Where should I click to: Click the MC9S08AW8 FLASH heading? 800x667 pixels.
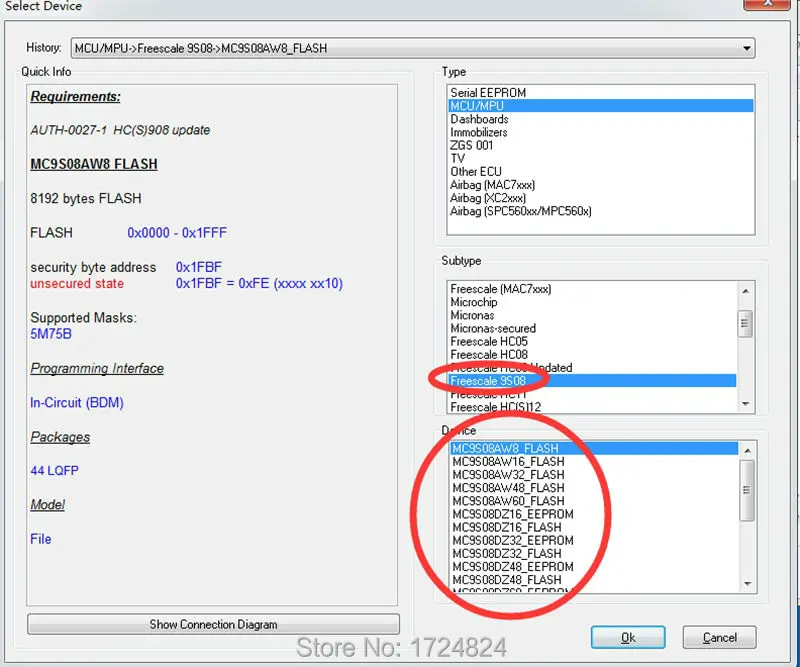pos(94,164)
